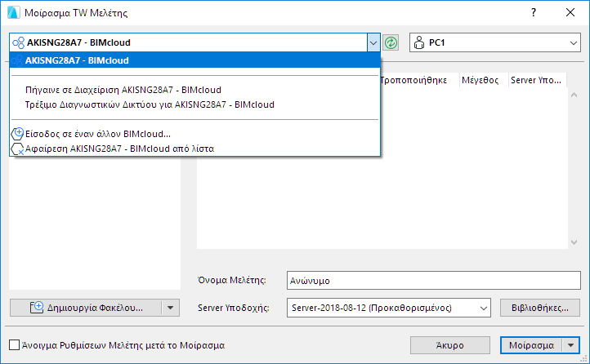590x364 pixels.
Task: Click the help question mark button
Action: 533,12
